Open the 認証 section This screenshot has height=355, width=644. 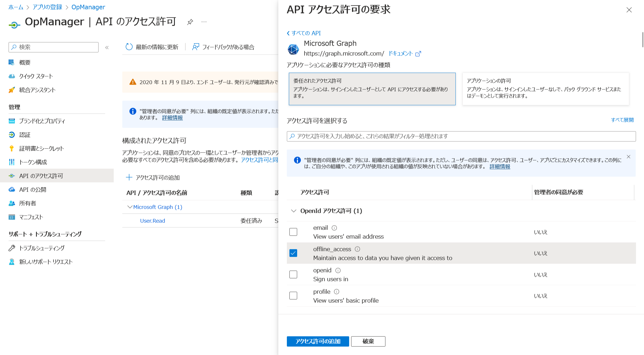click(25, 135)
